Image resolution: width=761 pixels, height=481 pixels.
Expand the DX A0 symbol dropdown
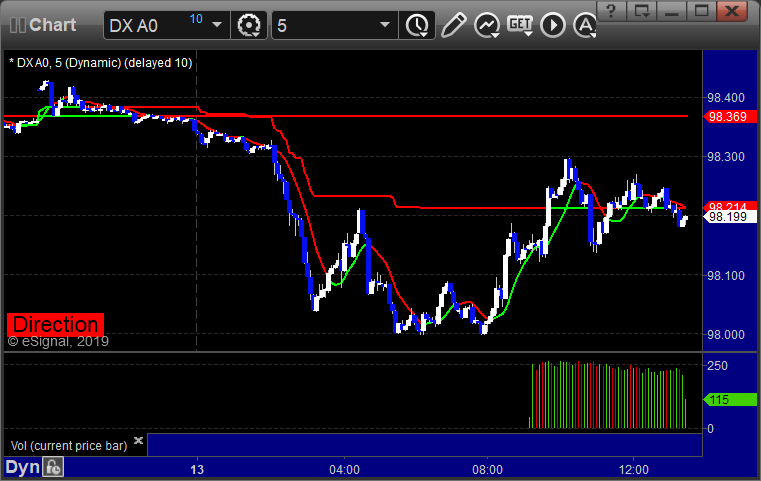pos(217,25)
